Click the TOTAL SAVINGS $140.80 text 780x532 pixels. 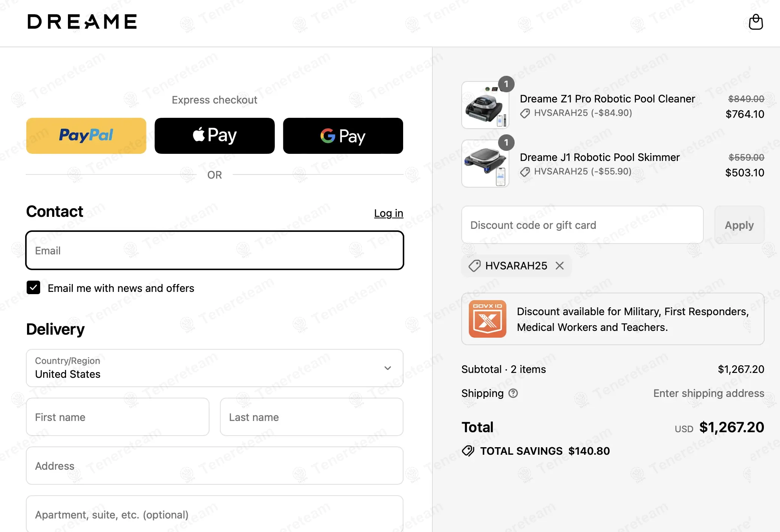545,451
